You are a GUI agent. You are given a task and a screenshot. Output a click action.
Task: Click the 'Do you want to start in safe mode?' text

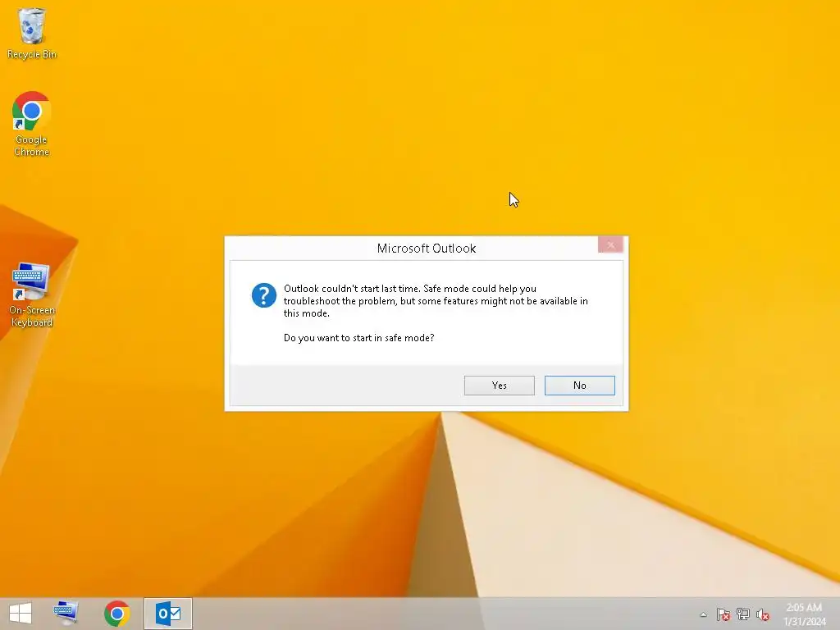(x=359, y=338)
